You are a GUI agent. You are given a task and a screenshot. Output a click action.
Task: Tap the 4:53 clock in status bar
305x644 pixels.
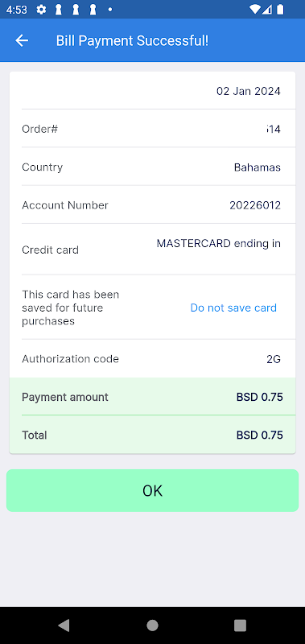[x=16, y=10]
